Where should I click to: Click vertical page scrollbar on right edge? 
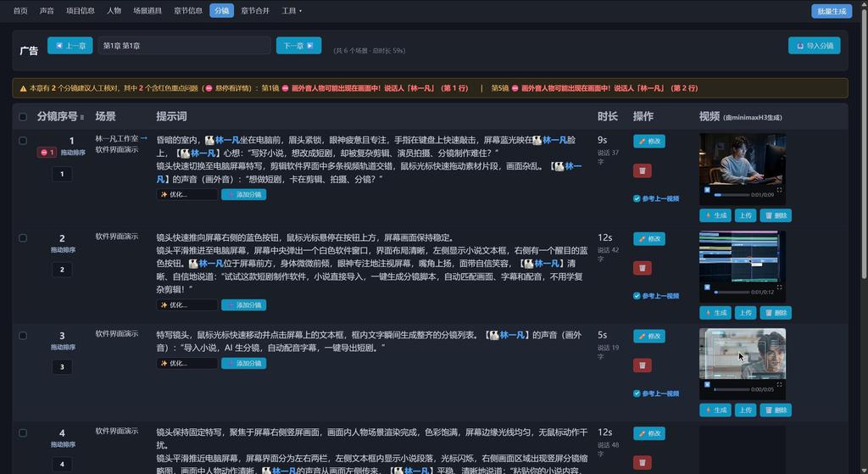point(864,144)
